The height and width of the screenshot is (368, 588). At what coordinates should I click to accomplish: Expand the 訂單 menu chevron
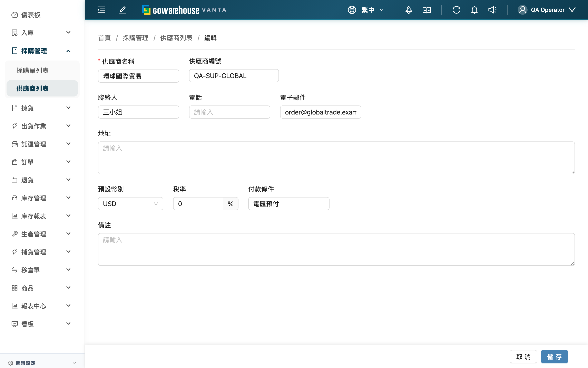(x=68, y=162)
